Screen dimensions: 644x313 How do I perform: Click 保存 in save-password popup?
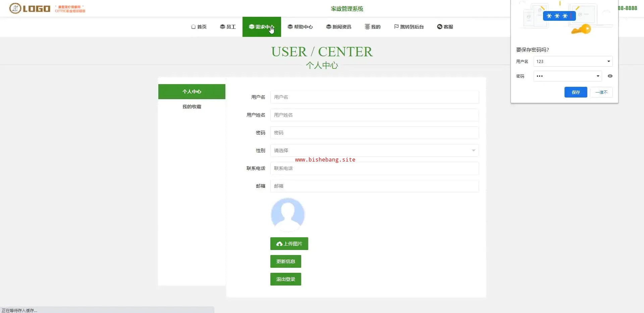576,92
